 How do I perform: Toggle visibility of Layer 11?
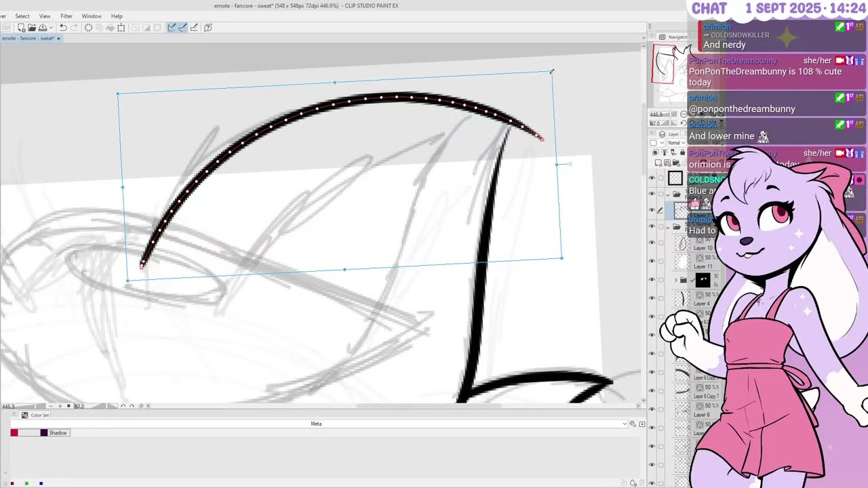[652, 262]
